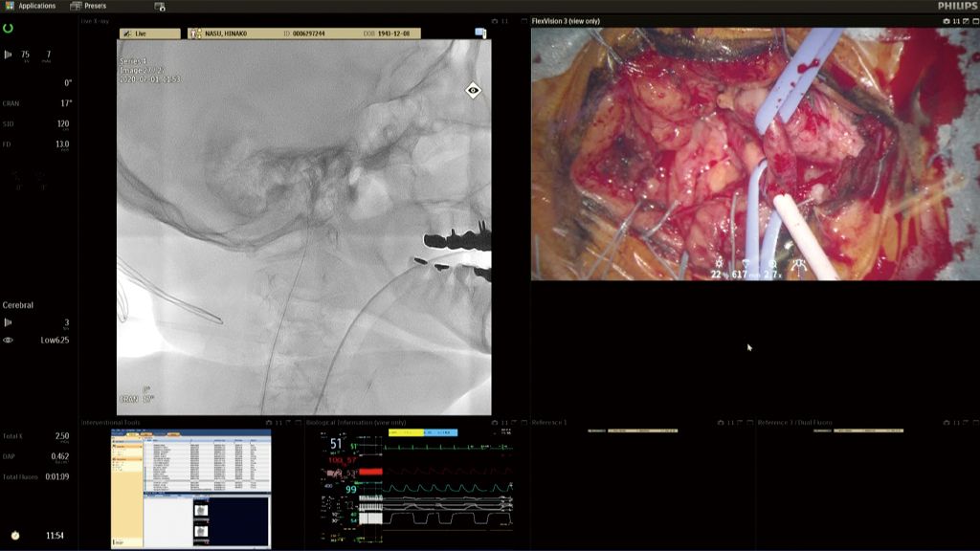Click the Biological Information monitor thumbnail
The height and width of the screenshot is (551, 980).
pyautogui.click(x=417, y=487)
